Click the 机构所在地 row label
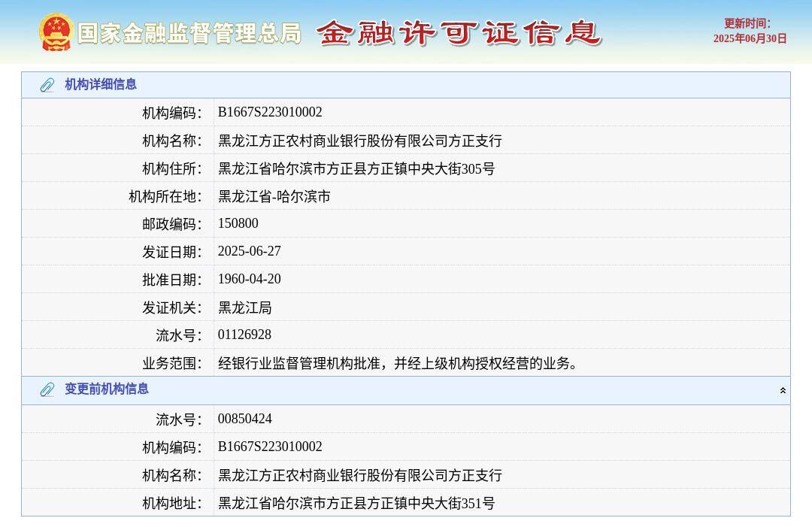812x527 pixels. pyautogui.click(x=165, y=196)
